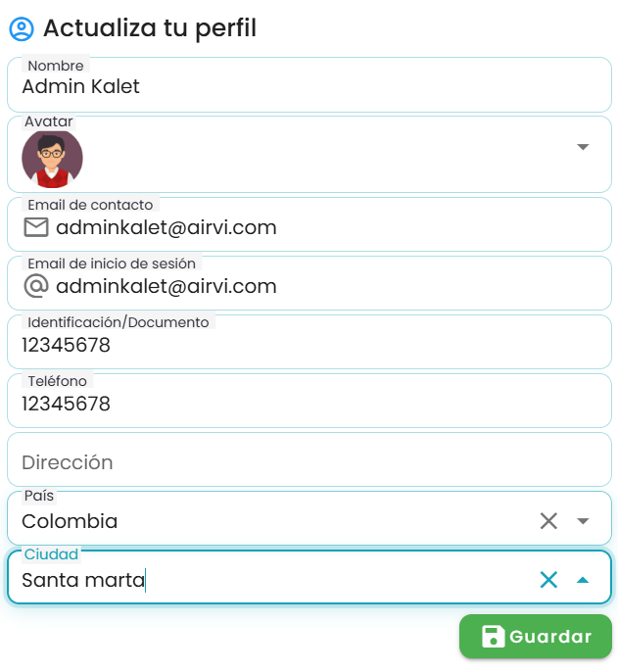Click the floppy disk icon on Guardar

(493, 637)
